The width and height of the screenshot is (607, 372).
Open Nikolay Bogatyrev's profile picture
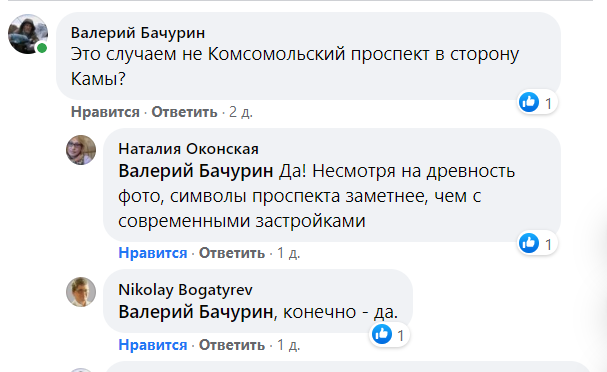pos(81,292)
